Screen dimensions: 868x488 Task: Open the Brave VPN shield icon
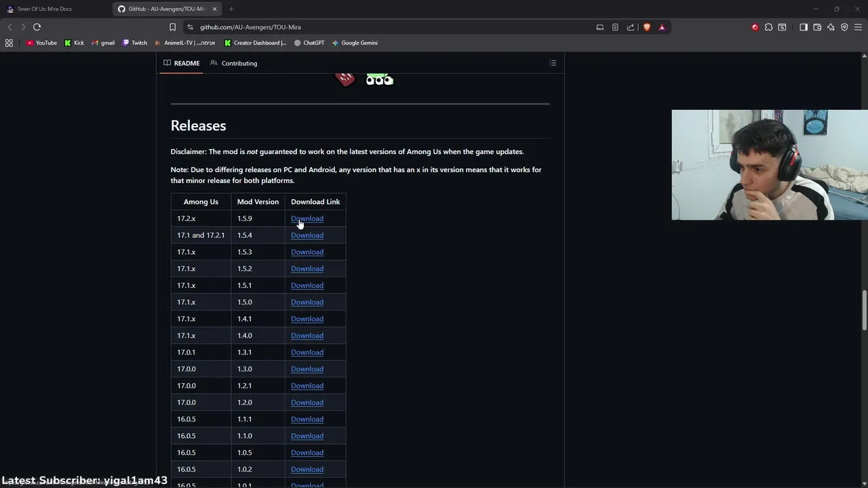click(844, 27)
